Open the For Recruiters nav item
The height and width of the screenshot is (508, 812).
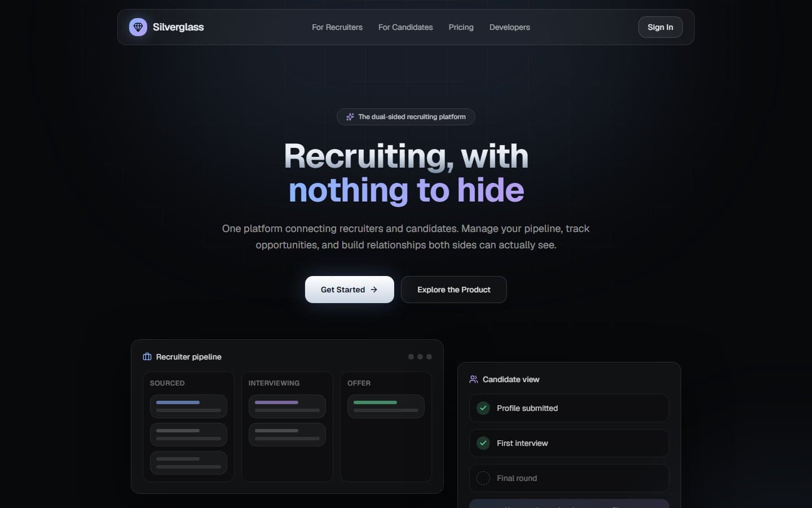click(x=337, y=27)
